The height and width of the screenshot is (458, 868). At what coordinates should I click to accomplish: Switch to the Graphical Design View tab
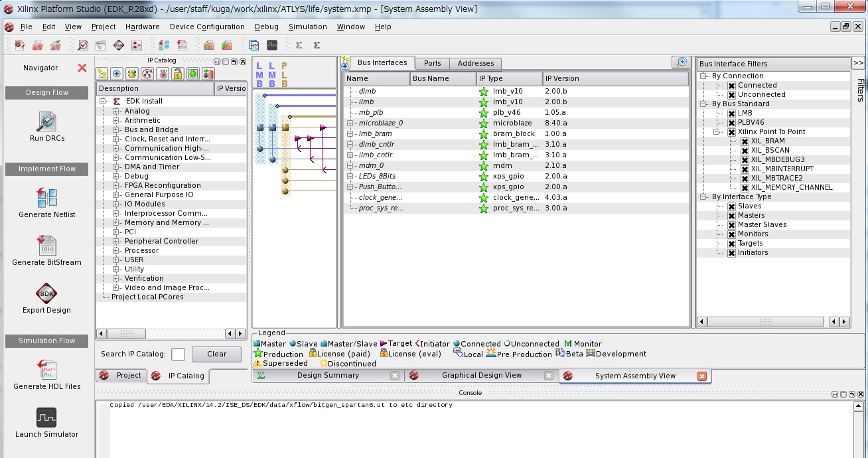(481, 376)
